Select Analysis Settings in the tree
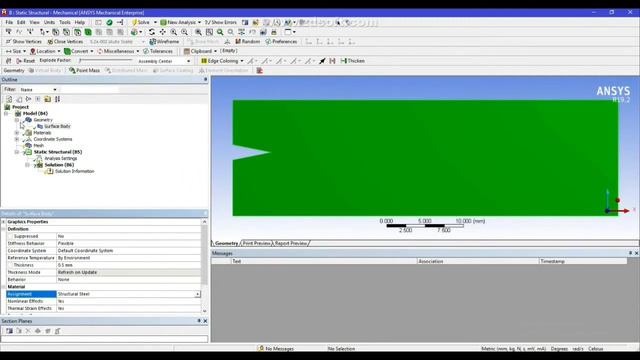640x360 pixels. 60,158
